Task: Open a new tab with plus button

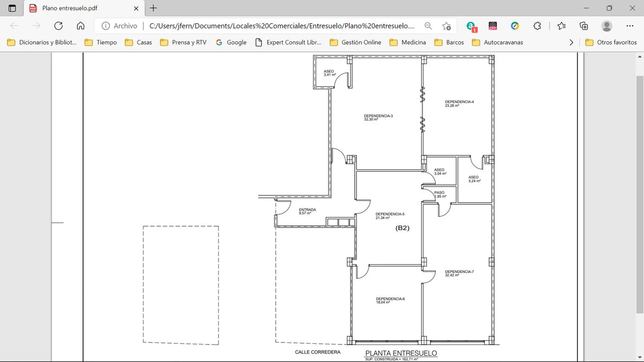Action: pyautogui.click(x=153, y=8)
